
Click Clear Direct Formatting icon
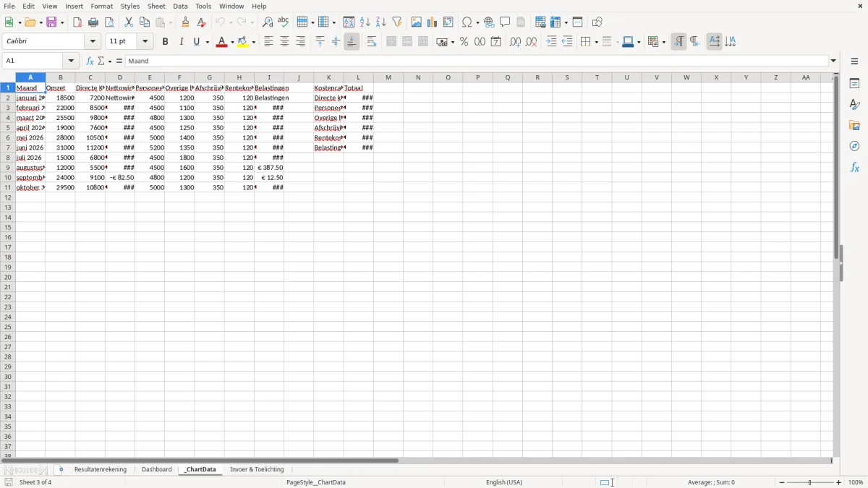[202, 22]
